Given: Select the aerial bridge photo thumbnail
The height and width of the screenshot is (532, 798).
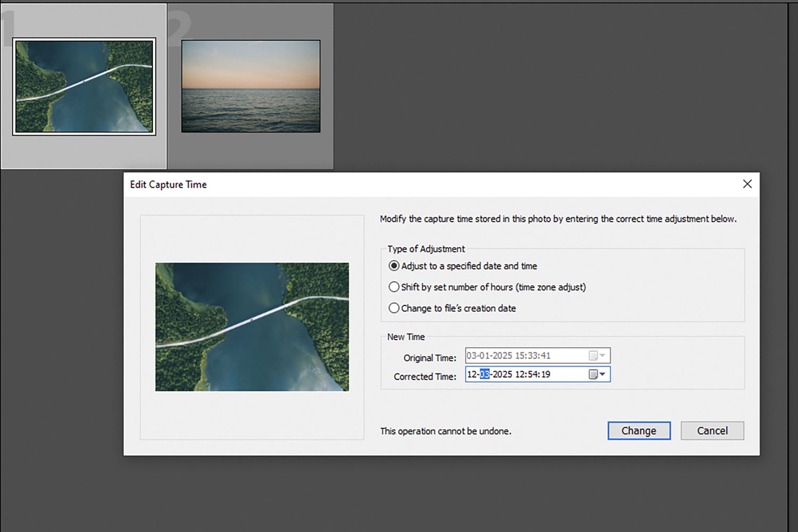Looking at the screenshot, I should [x=84, y=87].
